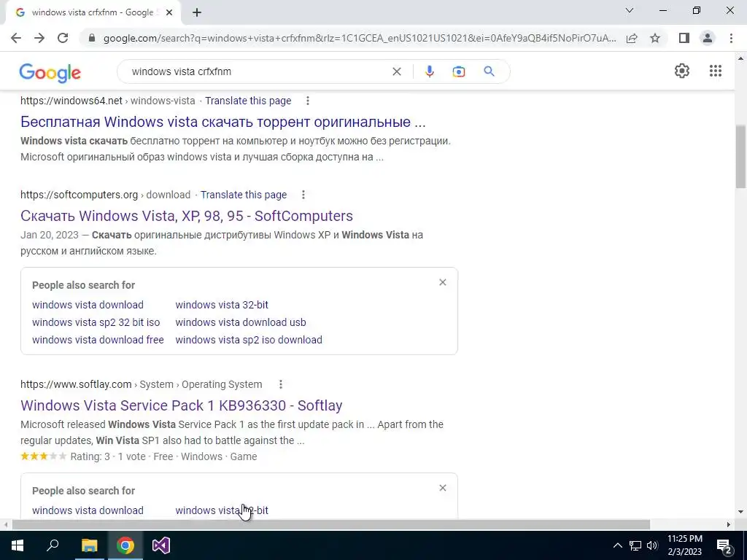The image size is (747, 560).
Task: Start a voice search via microphone
Action: click(429, 71)
